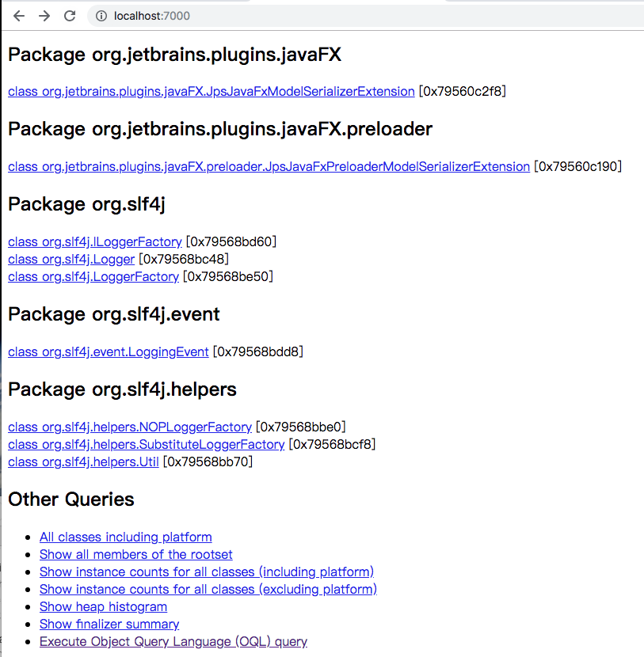Click address text [0x79568bdd8]
Image resolution: width=644 pixels, height=657 pixels.
(258, 351)
